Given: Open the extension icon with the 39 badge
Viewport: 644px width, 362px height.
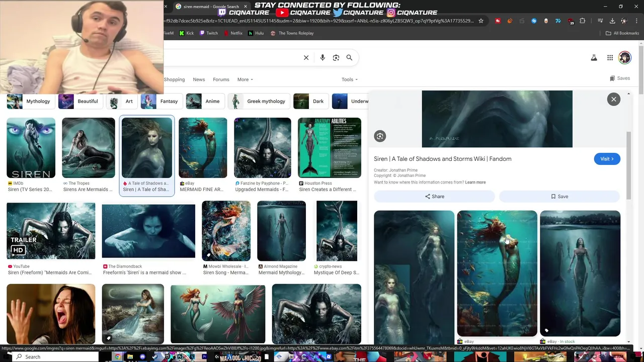Looking at the screenshot, I should tap(570, 22).
